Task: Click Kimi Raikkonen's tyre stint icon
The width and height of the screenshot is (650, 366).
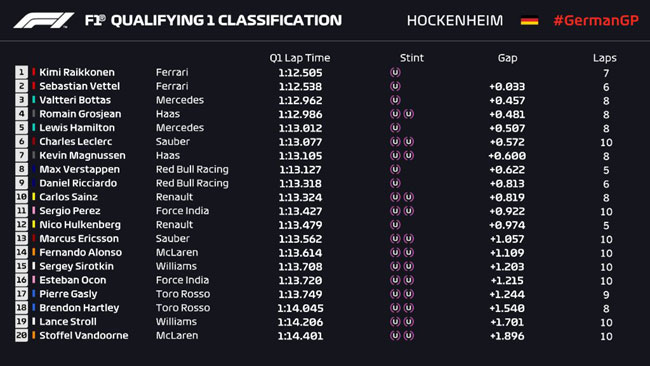Action: (395, 73)
